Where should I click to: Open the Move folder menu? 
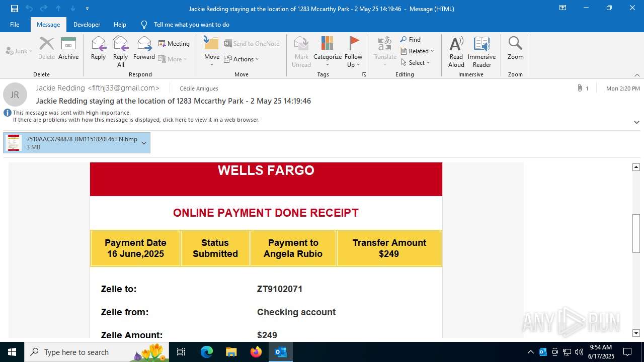(211, 52)
